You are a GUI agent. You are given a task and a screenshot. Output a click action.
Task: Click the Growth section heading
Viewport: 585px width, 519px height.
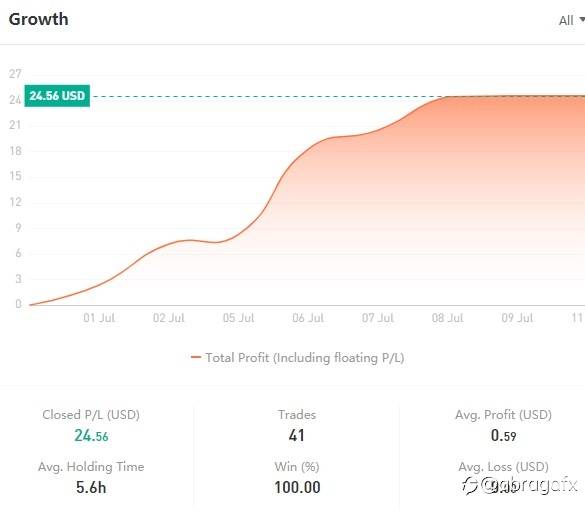coord(38,19)
